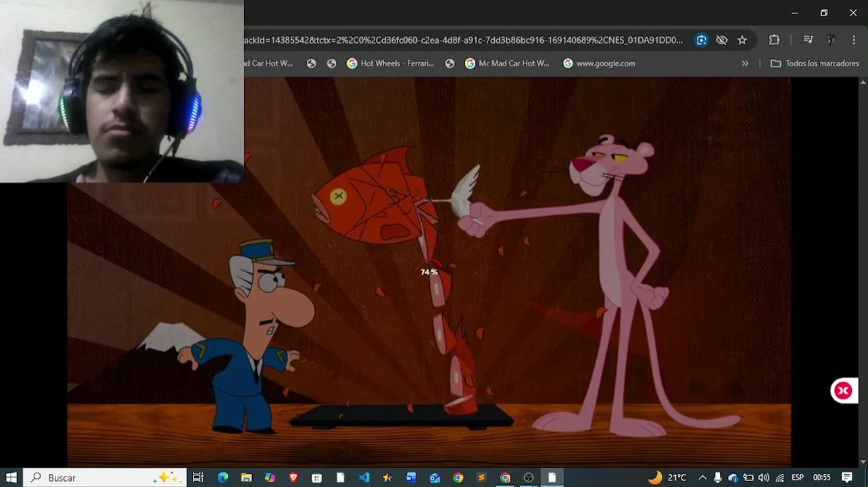Open the clock showing 00:55
The height and width of the screenshot is (487, 868).
821,478
